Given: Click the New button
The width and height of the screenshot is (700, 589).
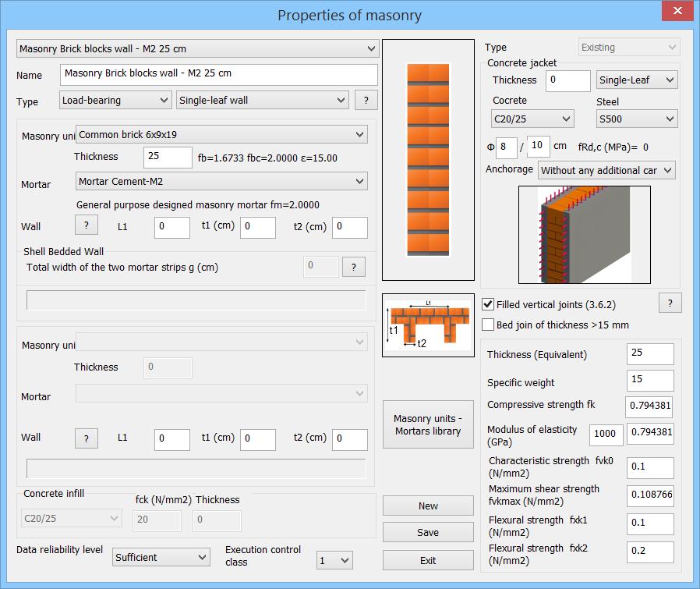Looking at the screenshot, I should (x=428, y=506).
